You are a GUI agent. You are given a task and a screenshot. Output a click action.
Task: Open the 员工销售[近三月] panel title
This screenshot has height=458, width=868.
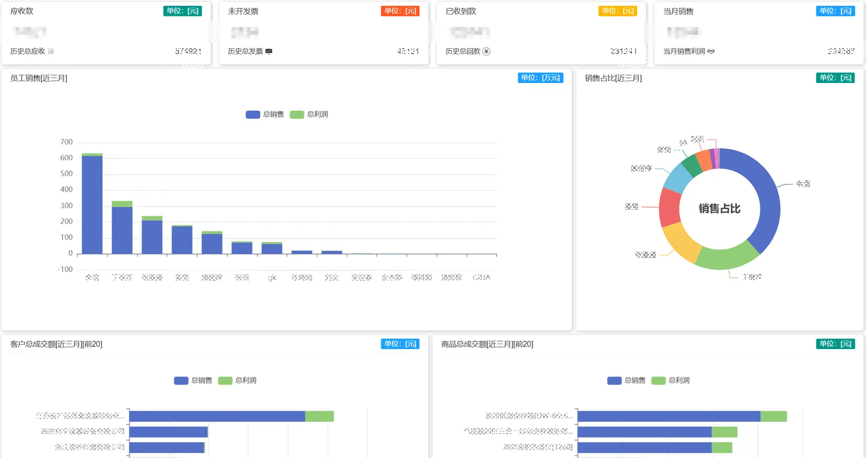point(39,78)
